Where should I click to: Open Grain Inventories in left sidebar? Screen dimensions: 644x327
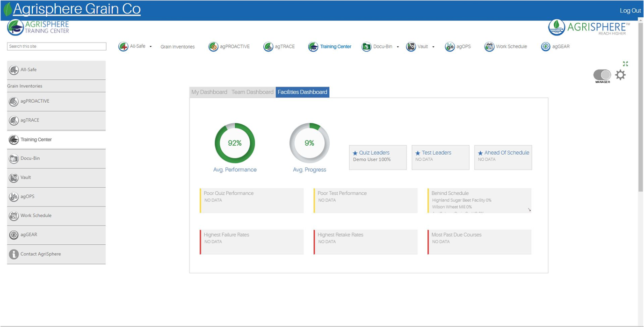click(x=25, y=86)
